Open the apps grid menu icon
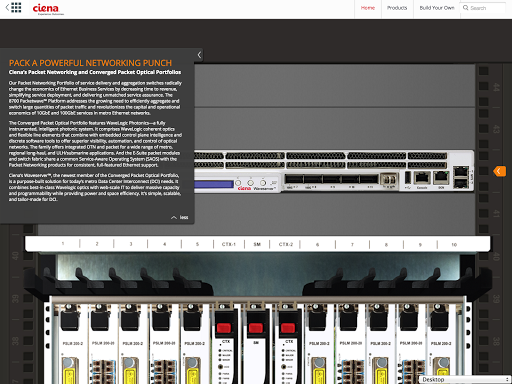This screenshot has height=384, width=512. tap(16, 7)
